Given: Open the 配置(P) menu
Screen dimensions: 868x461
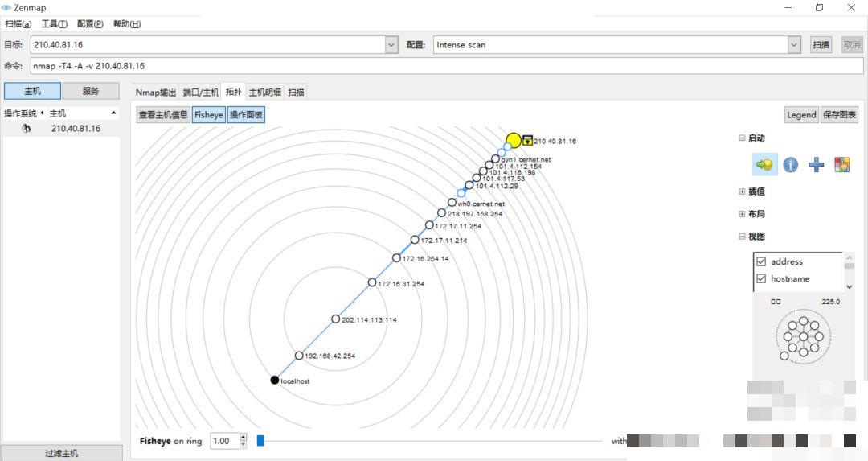Looking at the screenshot, I should (90, 24).
